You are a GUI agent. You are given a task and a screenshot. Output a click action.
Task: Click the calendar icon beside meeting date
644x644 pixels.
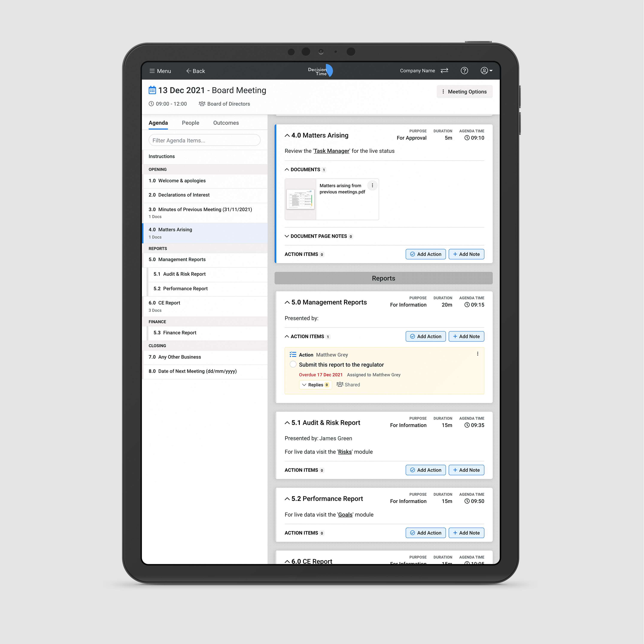point(152,90)
